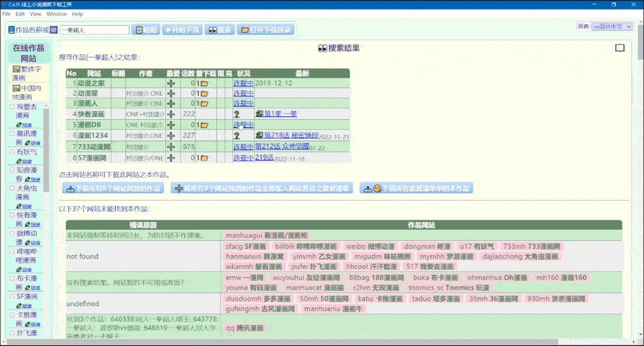Click the manhuagui 看漫画 site tag
This screenshot has width=644, height=346.
267,235
